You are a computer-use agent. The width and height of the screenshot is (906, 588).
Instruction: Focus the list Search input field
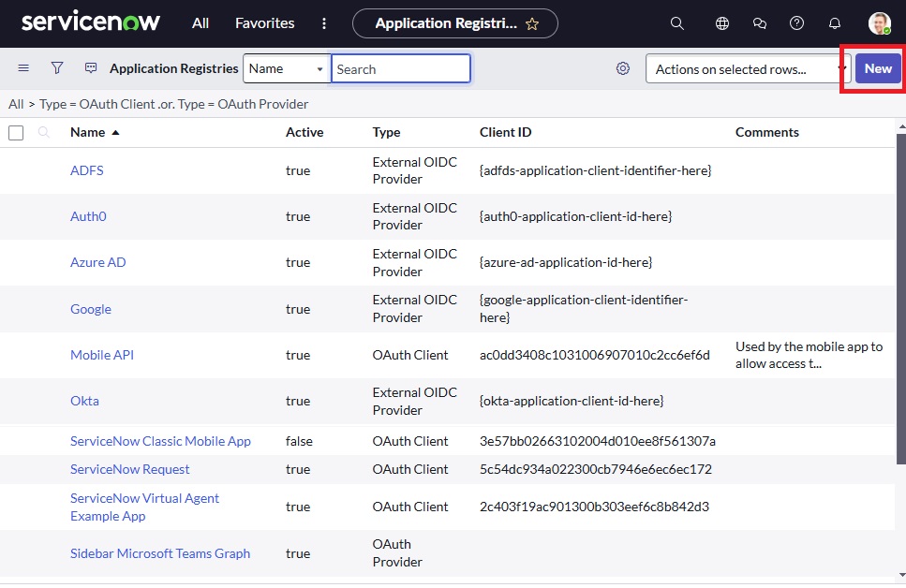[400, 68]
